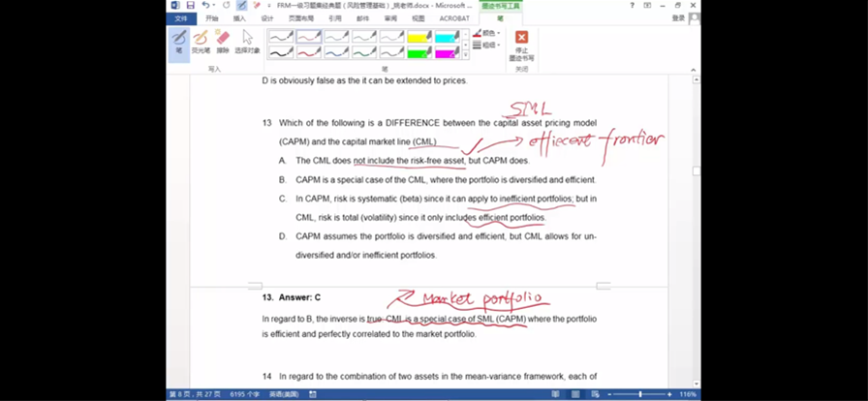Pick the thin black pen preset, top row
The width and height of the screenshot is (868, 401).
[281, 37]
